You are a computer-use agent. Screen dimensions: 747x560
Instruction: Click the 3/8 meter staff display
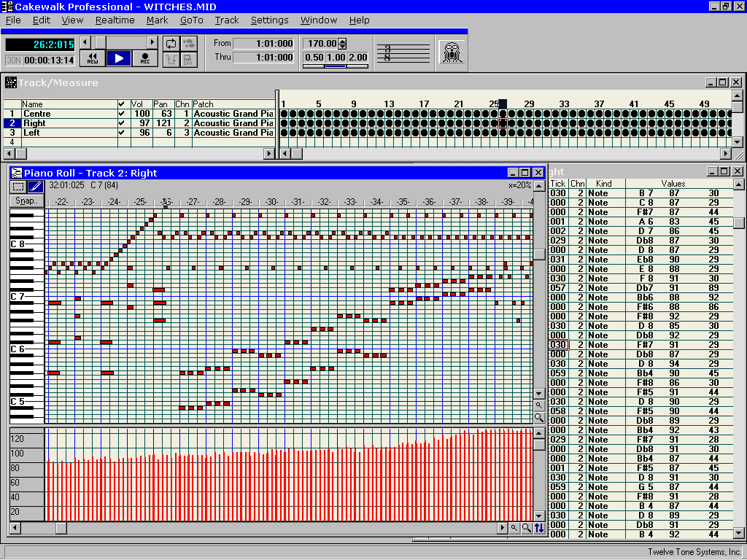click(403, 52)
